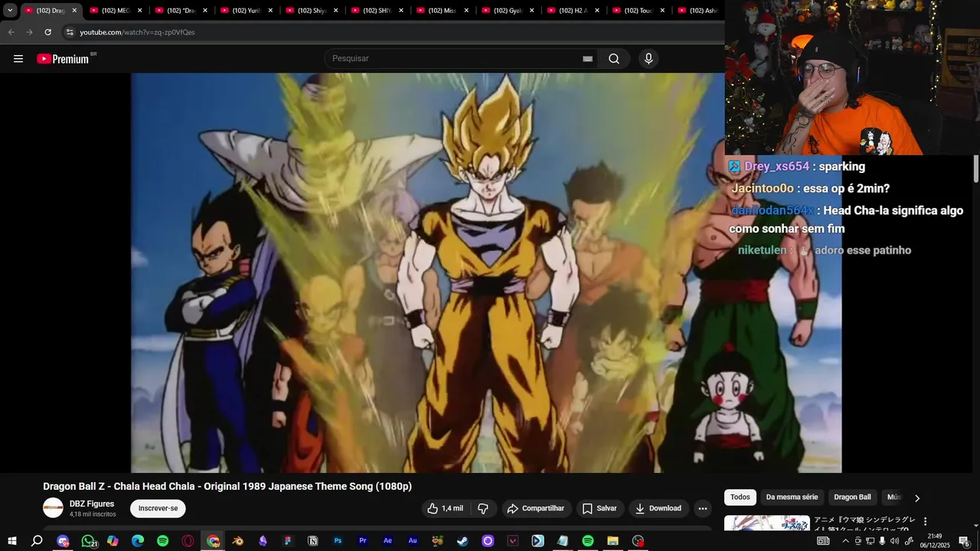The width and height of the screenshot is (980, 551).
Task: Open the YouTube hamburger guide menu
Action: point(18,59)
